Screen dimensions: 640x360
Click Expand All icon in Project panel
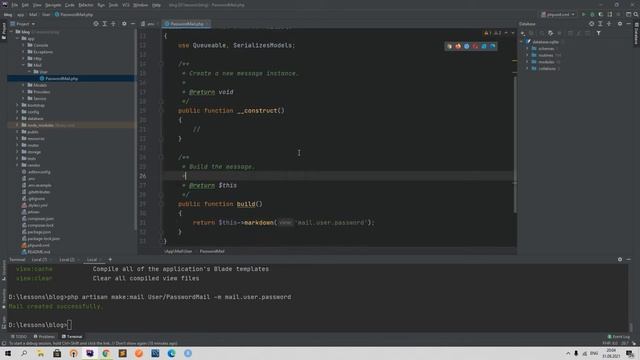105,24
